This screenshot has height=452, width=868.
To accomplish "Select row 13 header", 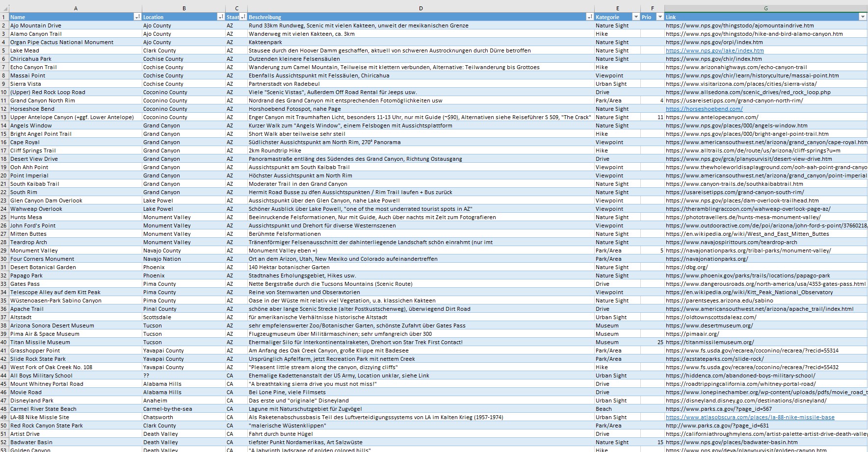I will 4,117.
